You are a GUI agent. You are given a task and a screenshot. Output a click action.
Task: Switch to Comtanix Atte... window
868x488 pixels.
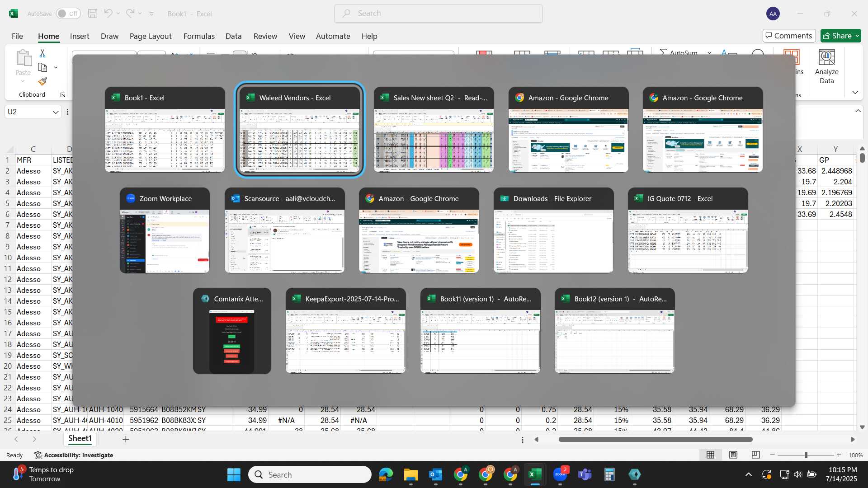[x=232, y=331]
